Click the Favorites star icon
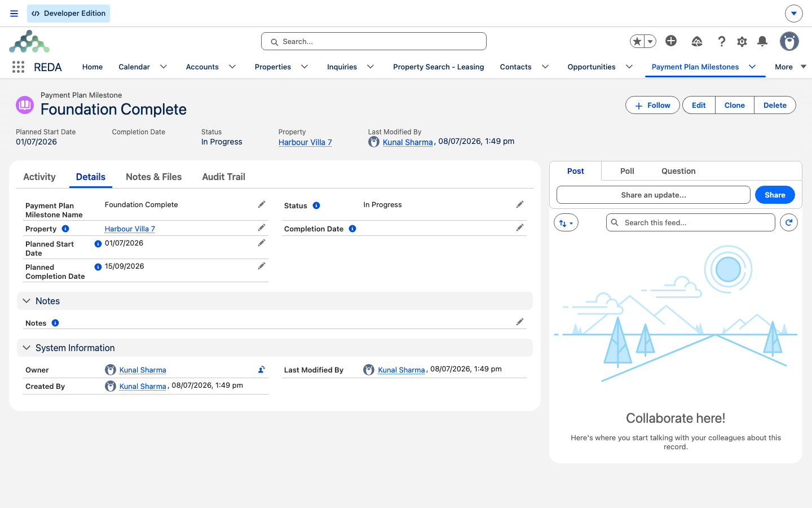The image size is (812, 508). click(637, 41)
